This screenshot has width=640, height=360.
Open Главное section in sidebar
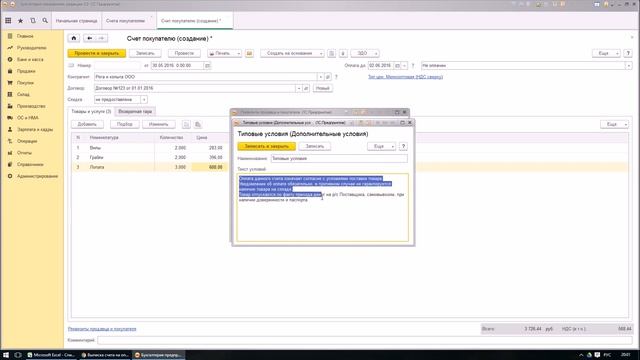(x=25, y=36)
